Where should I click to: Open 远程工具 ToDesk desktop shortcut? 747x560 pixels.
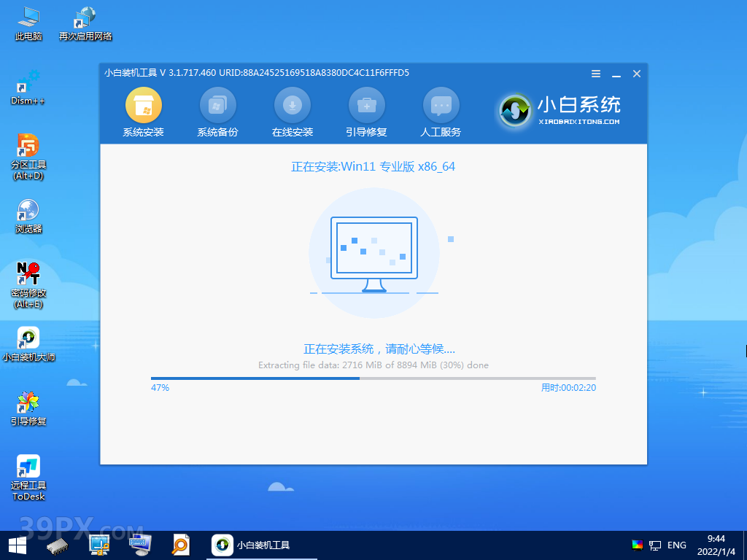(28, 477)
